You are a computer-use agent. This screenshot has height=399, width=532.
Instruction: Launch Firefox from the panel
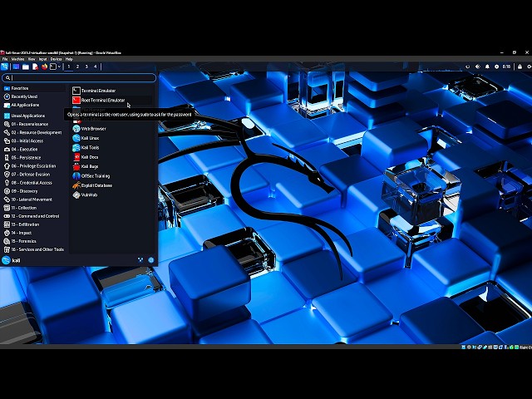(44, 66)
